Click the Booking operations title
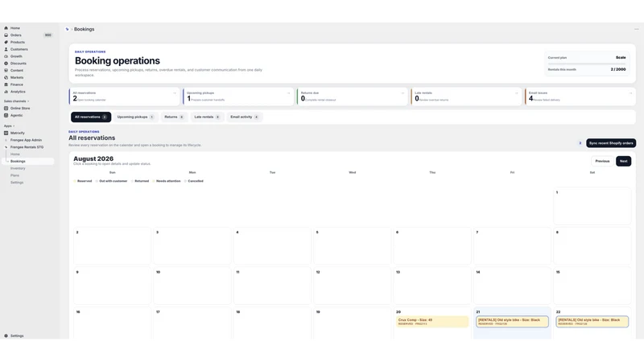644x362 pixels. (118, 61)
